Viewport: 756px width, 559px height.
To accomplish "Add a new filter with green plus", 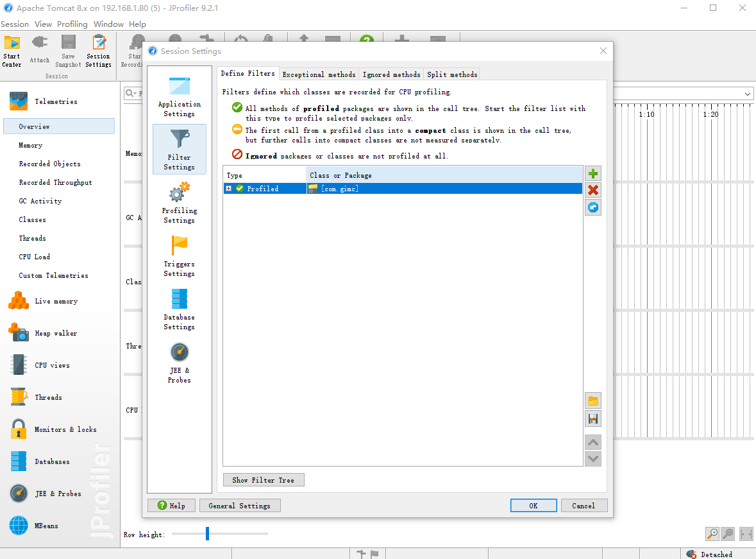I will tap(593, 174).
